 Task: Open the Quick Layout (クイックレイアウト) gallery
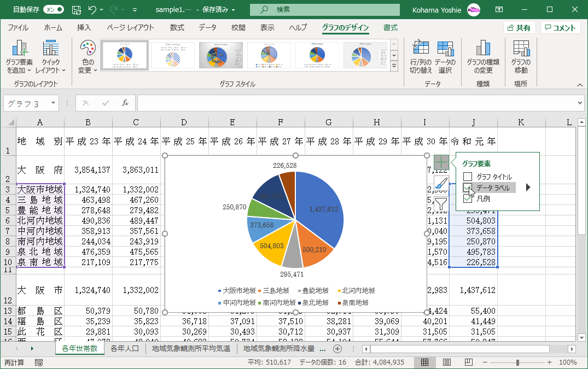[x=50, y=57]
